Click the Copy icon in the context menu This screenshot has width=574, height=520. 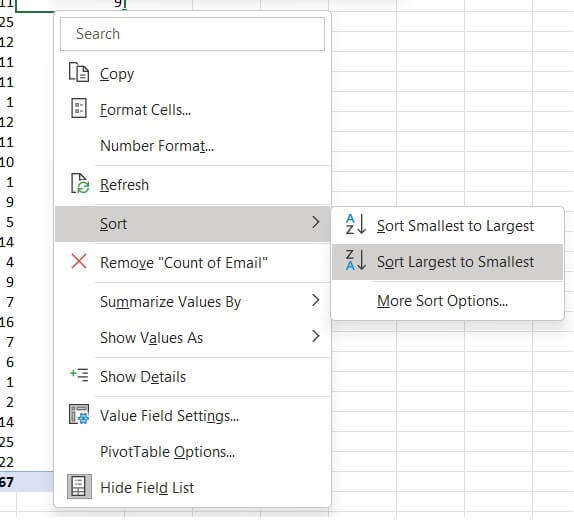point(79,72)
